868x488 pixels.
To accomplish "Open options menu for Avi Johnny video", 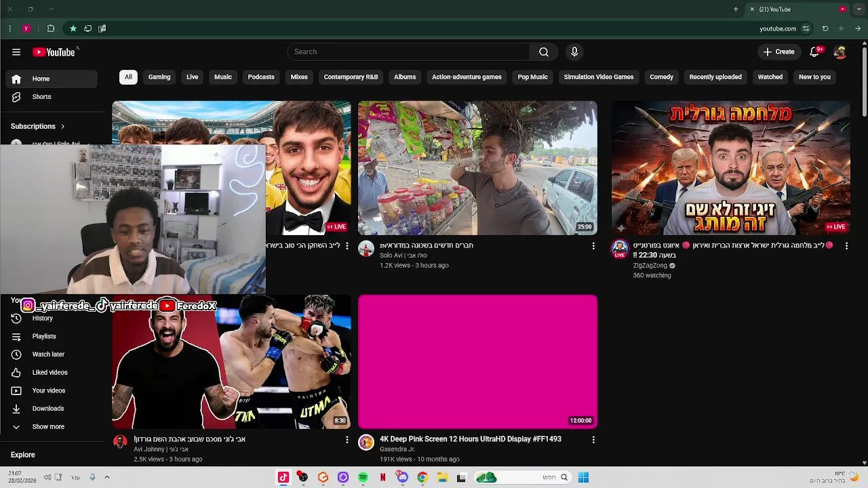I will (347, 440).
